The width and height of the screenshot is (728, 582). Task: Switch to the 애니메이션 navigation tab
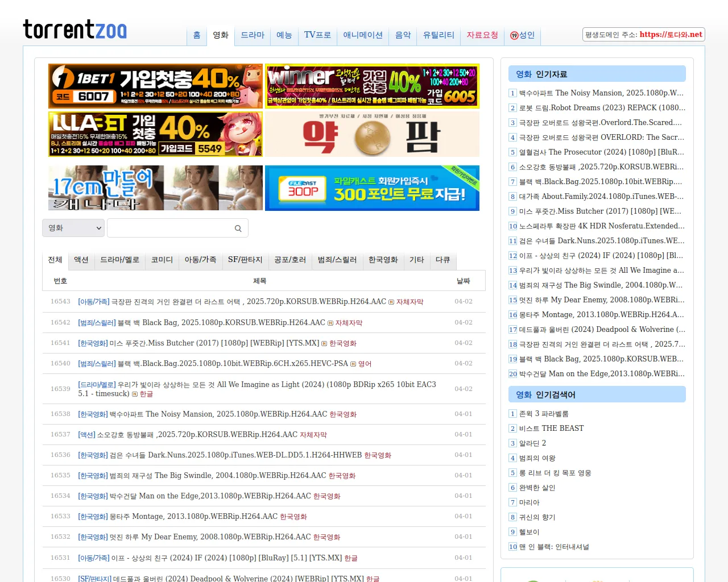pyautogui.click(x=363, y=35)
